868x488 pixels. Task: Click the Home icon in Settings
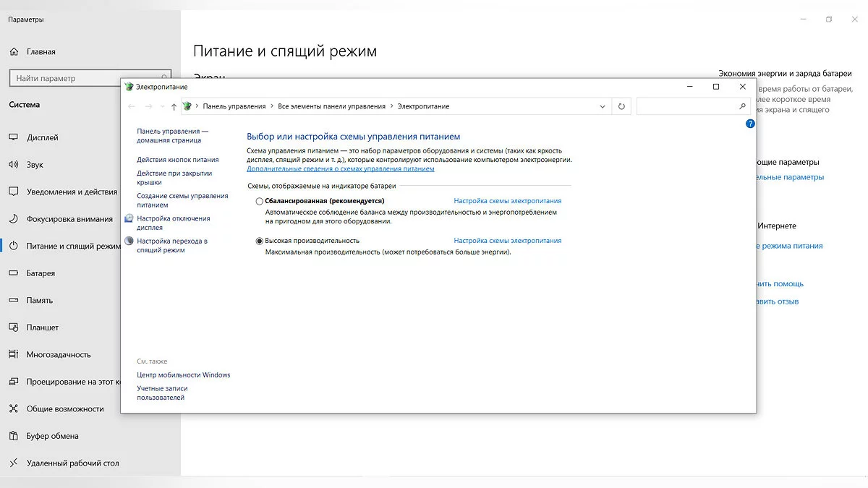(x=13, y=52)
